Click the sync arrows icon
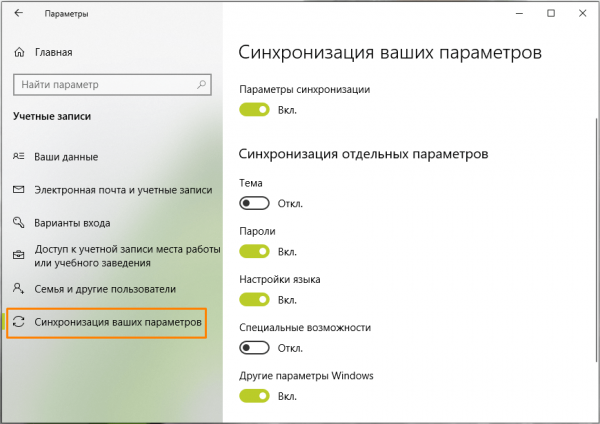 tap(19, 322)
